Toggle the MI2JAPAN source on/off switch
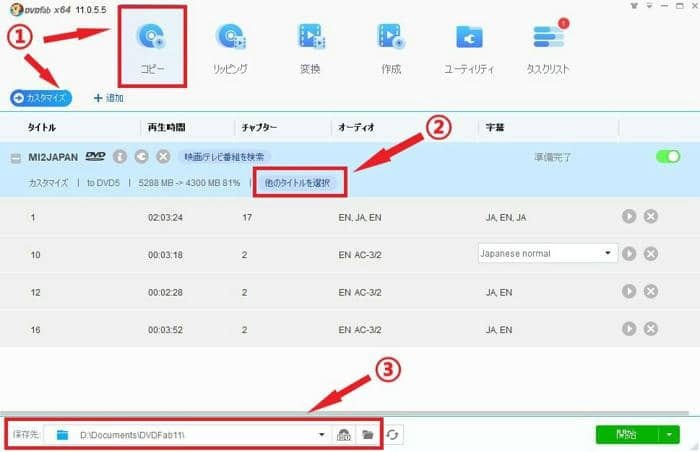The width and height of the screenshot is (700, 452). coord(666,157)
